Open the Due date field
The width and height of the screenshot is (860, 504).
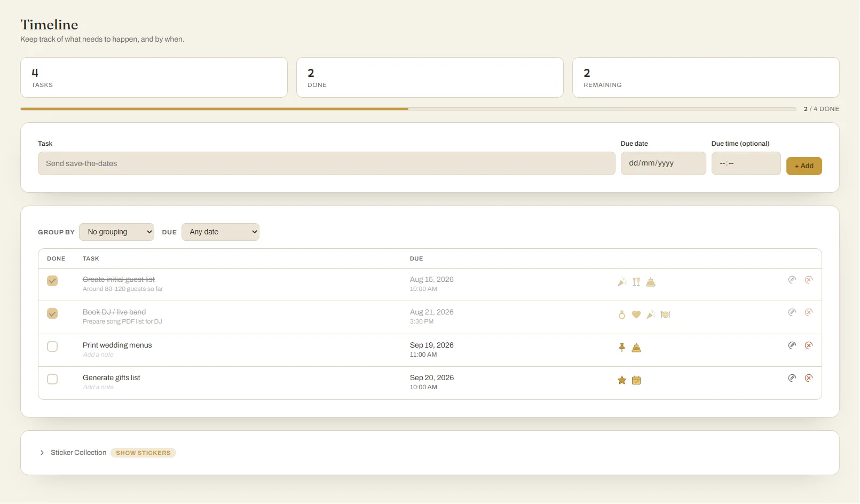click(663, 163)
